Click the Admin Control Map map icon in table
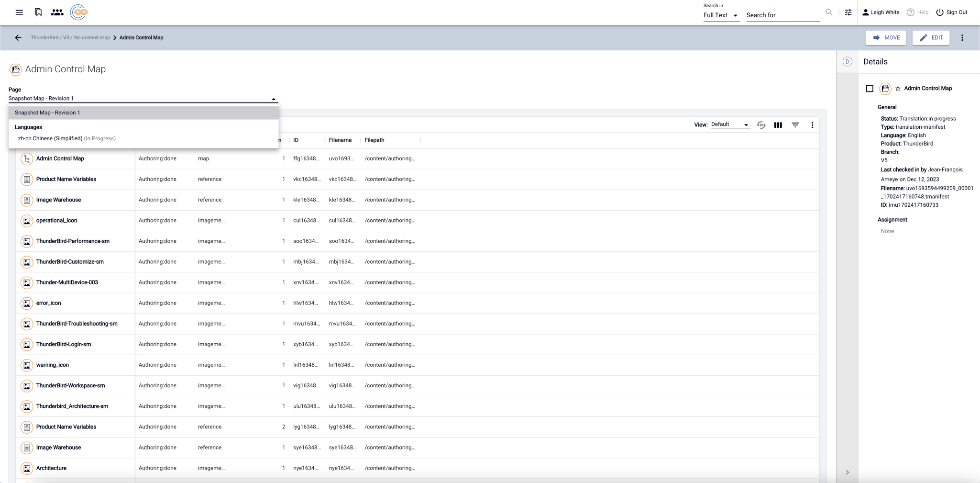The width and height of the screenshot is (980, 483). click(27, 159)
